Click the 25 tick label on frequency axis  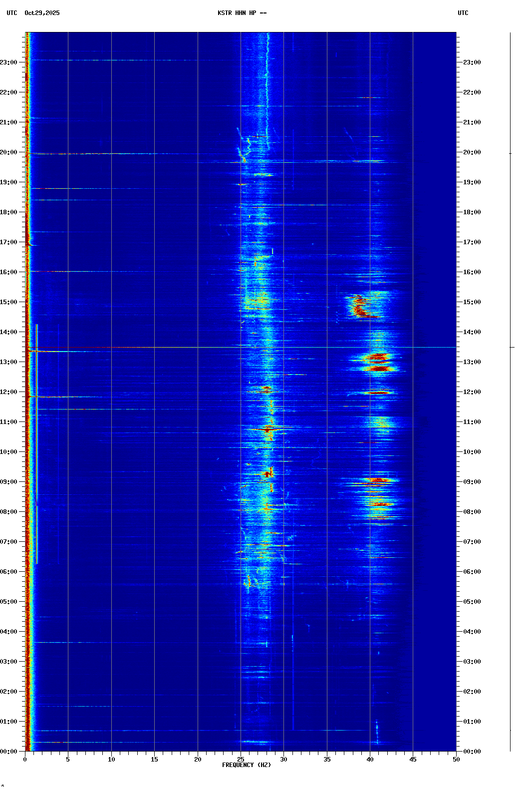[x=241, y=759]
